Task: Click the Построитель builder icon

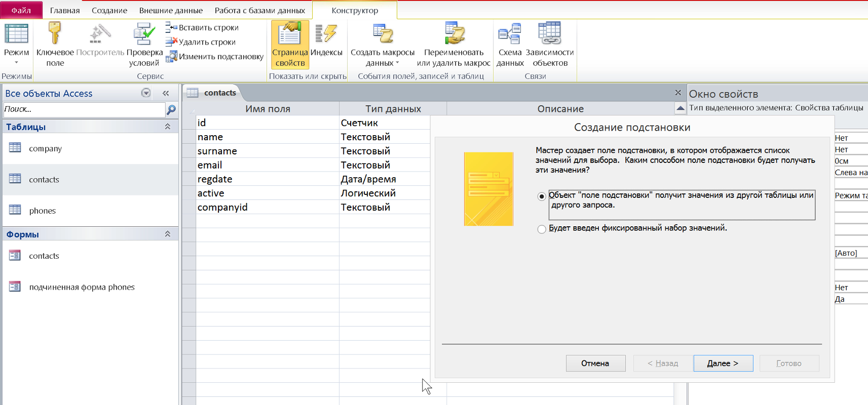Action: (100, 39)
